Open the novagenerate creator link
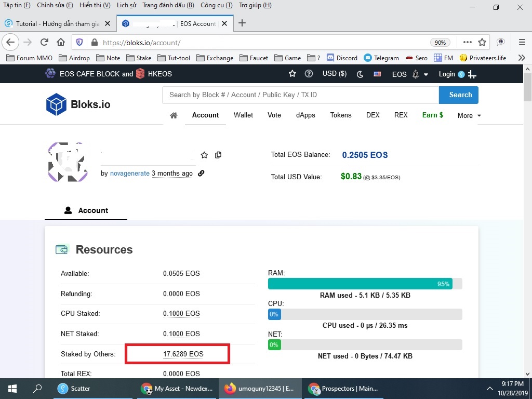This screenshot has width=532, height=399. click(x=129, y=174)
